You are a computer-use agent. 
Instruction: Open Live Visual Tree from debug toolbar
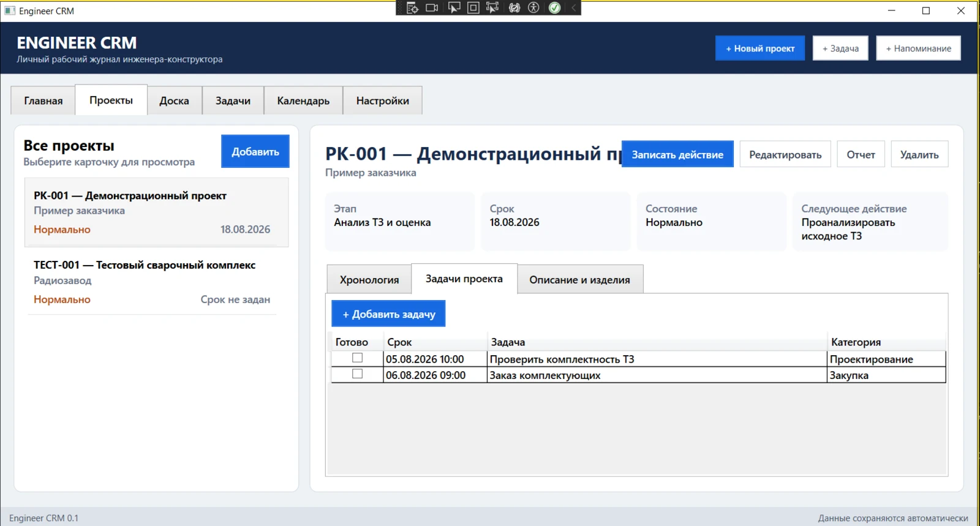coord(412,8)
